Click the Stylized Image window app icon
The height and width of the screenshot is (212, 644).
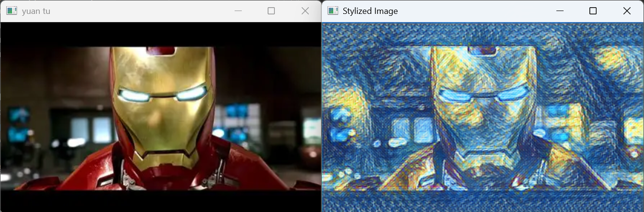[x=333, y=11]
